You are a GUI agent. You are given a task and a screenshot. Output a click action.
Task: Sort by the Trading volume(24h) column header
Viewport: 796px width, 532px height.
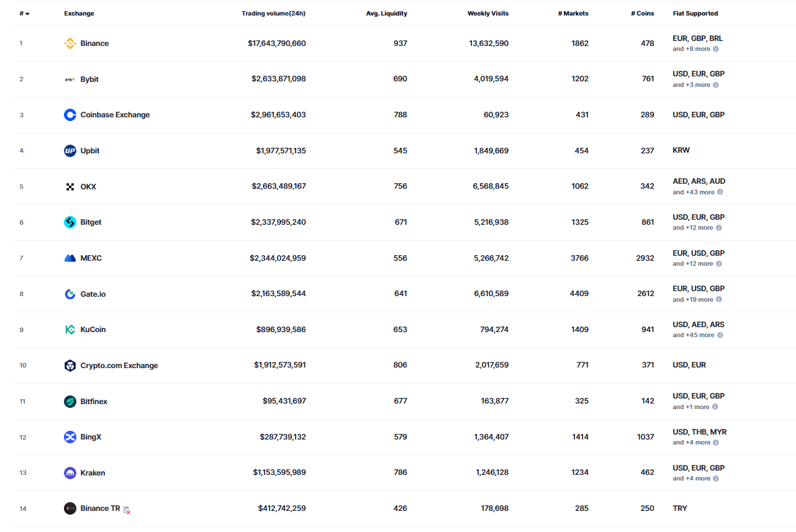(274, 13)
